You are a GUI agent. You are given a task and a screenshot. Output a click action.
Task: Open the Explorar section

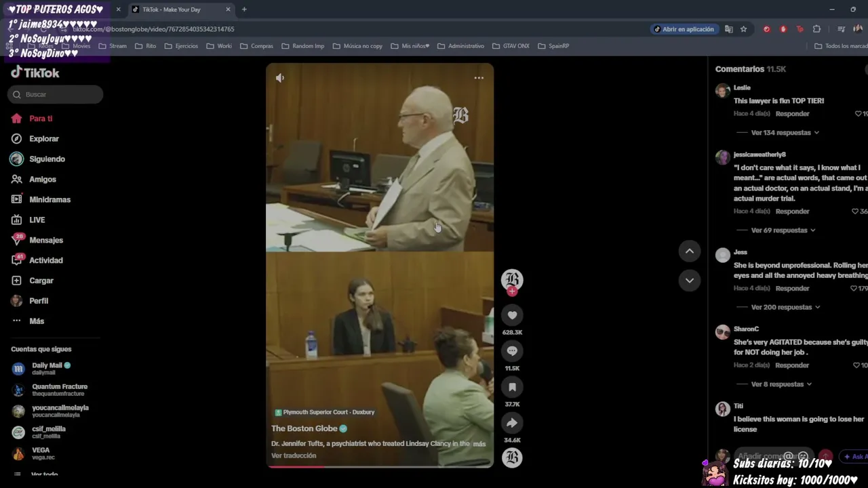coord(44,139)
